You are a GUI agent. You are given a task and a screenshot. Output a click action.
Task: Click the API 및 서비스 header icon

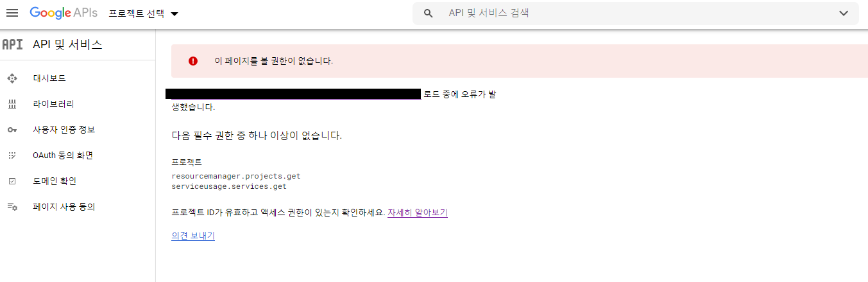coord(12,44)
